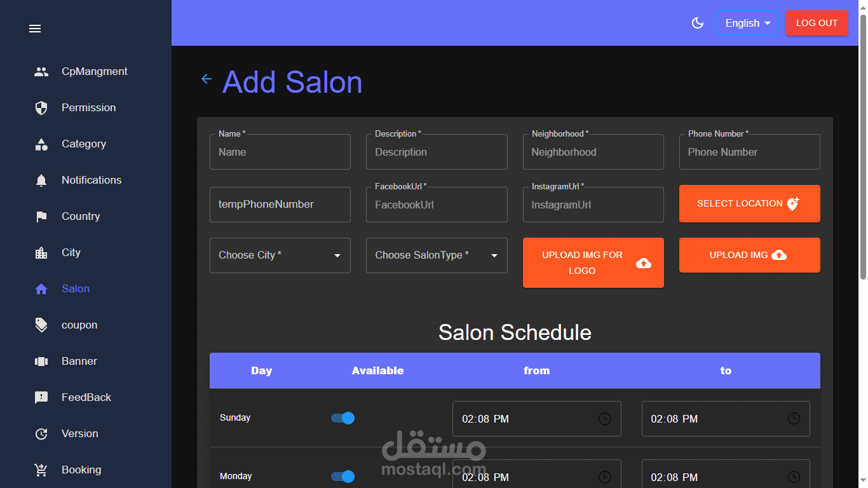The image size is (868, 488).
Task: Click the UPLOAD IMG button
Action: coord(750,255)
